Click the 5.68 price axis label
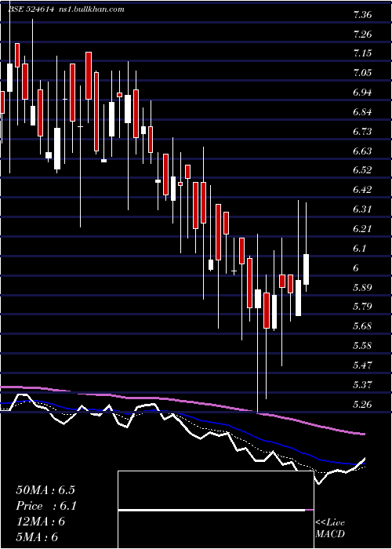Screen dimensions: 392x549 coord(362,327)
